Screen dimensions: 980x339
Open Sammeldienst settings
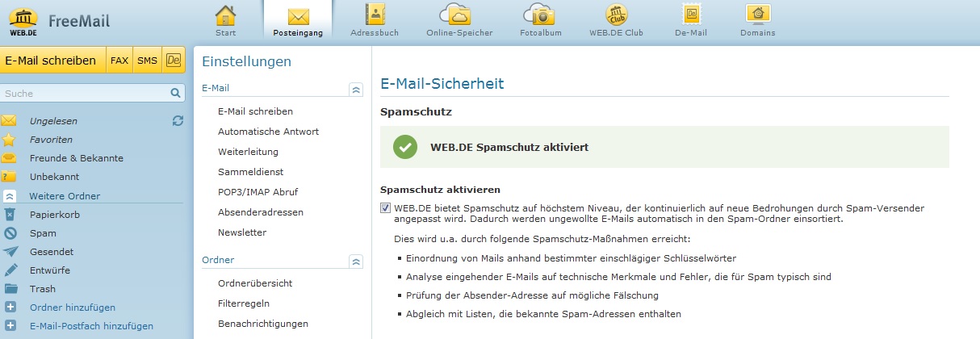click(250, 172)
